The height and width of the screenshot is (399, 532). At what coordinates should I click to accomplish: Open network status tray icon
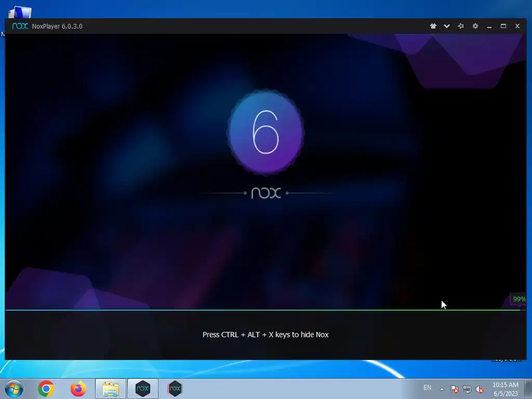click(x=467, y=389)
